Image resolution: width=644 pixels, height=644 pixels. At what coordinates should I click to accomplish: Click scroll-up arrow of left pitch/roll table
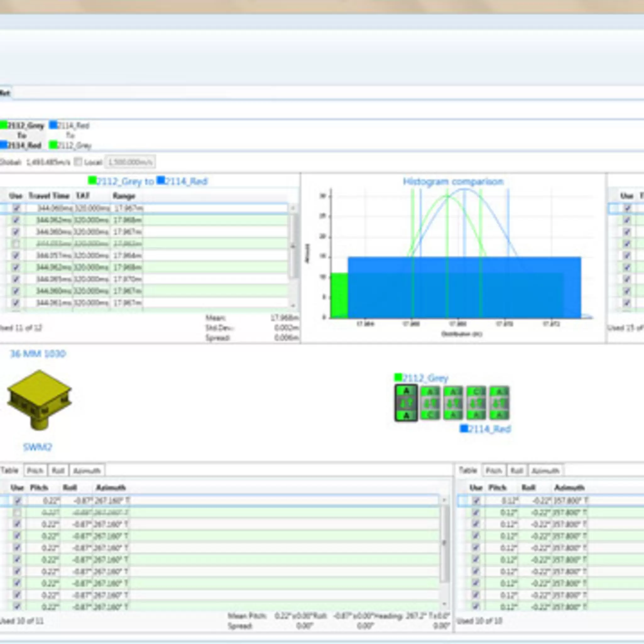click(444, 500)
